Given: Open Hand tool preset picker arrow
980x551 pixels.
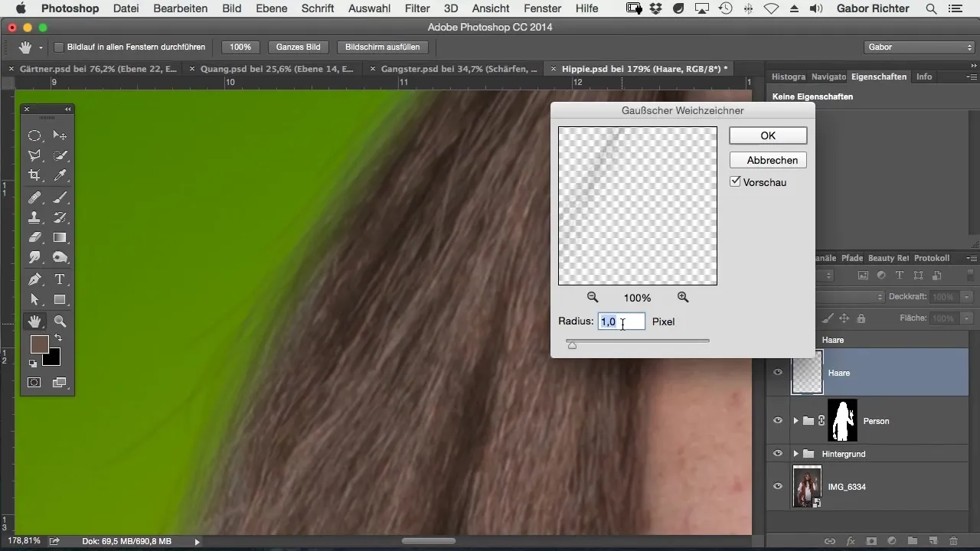Looking at the screenshot, I should [x=40, y=47].
